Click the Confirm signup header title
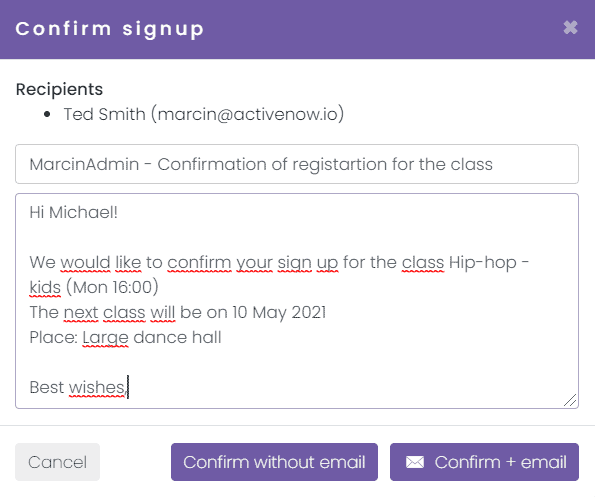The height and width of the screenshot is (497, 596). pos(110,29)
